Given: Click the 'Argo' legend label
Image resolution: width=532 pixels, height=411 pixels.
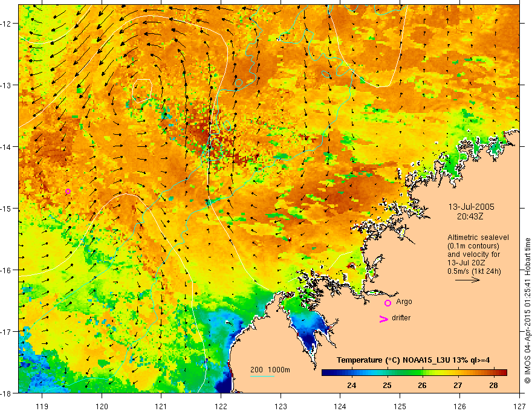Looking at the screenshot, I should 404,302.
